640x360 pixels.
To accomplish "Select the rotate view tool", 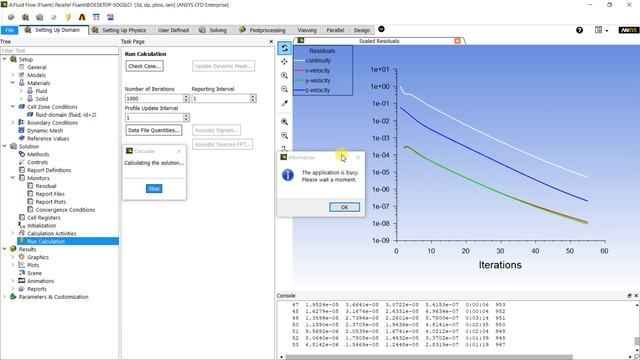I will click(284, 48).
